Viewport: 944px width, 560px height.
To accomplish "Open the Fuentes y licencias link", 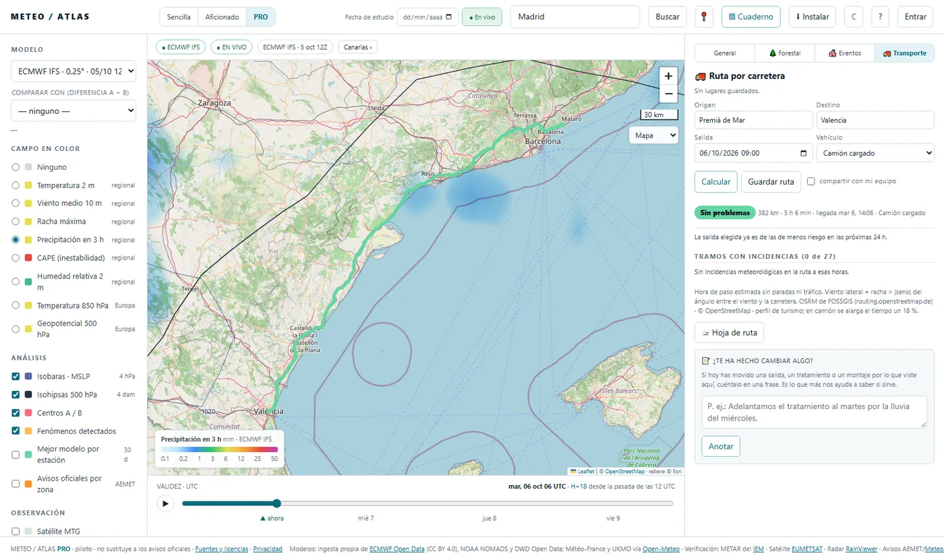I will (x=222, y=549).
